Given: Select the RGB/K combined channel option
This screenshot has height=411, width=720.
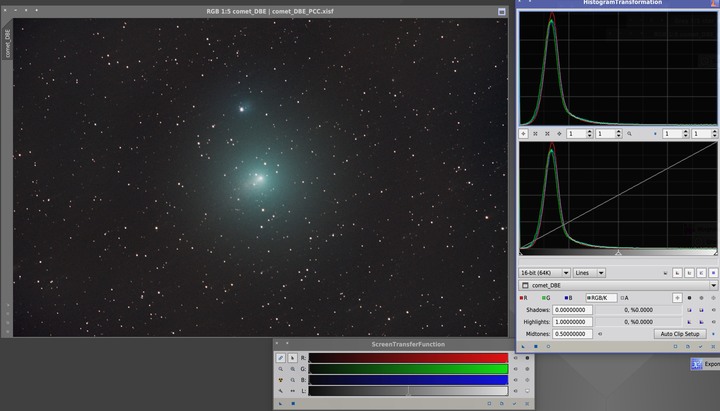Looking at the screenshot, I should tap(599, 297).
